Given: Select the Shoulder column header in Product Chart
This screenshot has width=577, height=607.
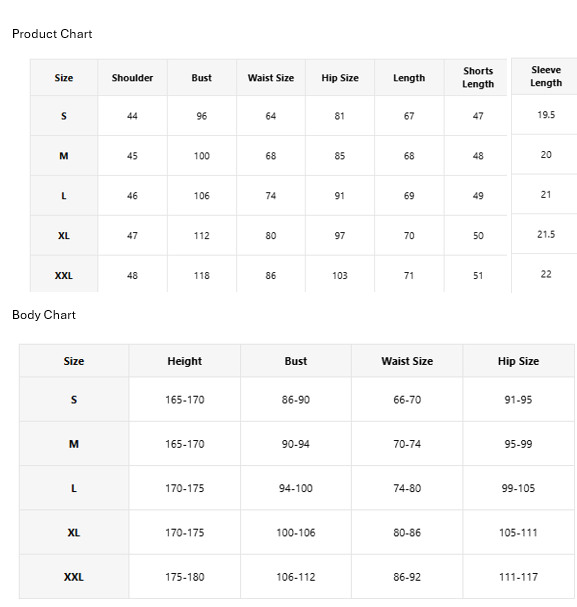Looking at the screenshot, I should [x=132, y=78].
